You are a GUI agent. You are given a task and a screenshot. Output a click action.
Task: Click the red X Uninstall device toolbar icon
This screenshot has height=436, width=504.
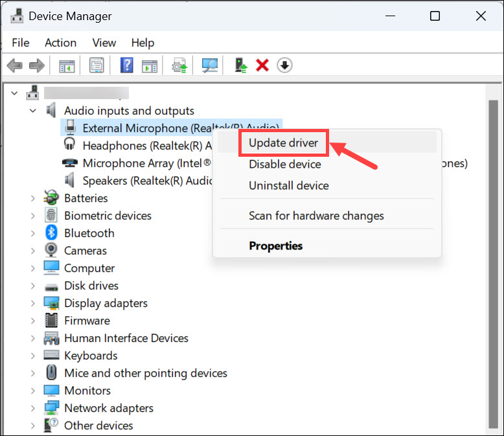tap(262, 65)
